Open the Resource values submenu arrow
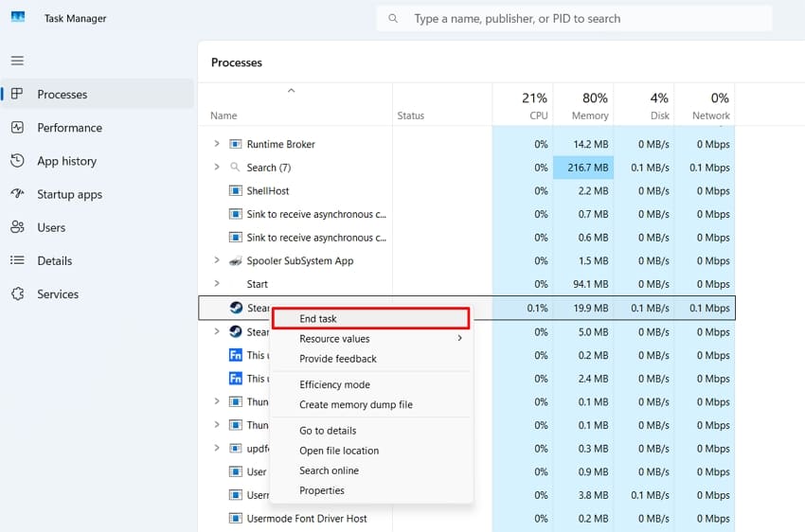The width and height of the screenshot is (805, 532). click(459, 338)
